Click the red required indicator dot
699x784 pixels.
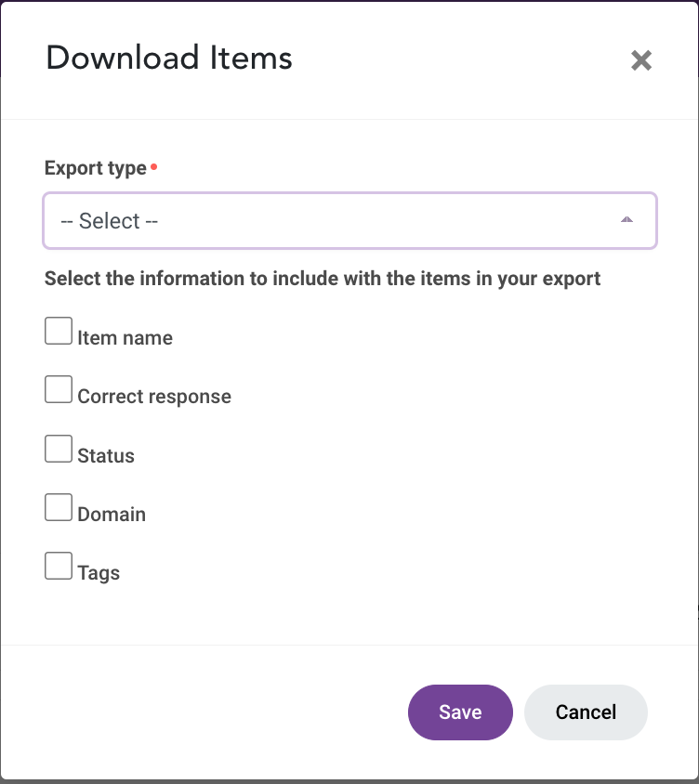(x=154, y=166)
